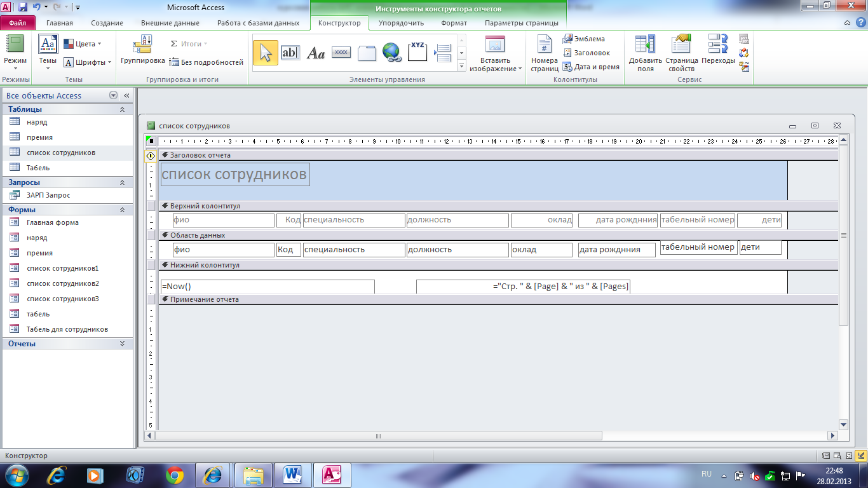
Task: Select the report title label список сотрудников
Action: (235, 174)
